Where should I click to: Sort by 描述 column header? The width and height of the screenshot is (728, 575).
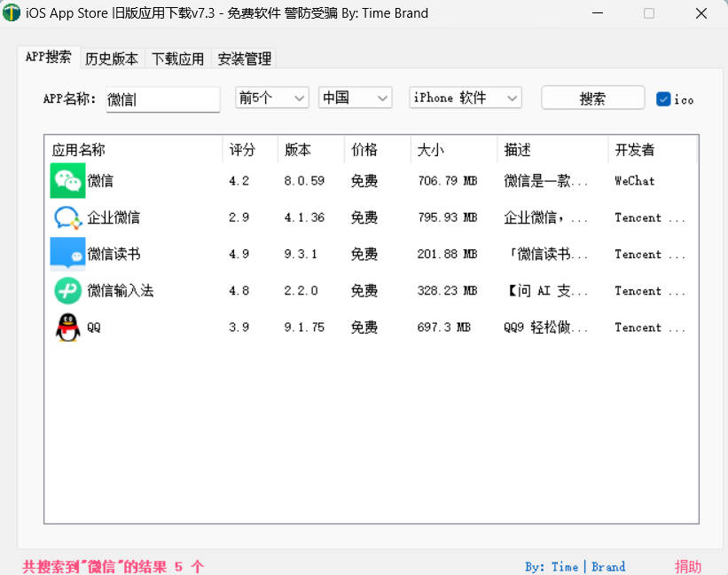coord(552,150)
